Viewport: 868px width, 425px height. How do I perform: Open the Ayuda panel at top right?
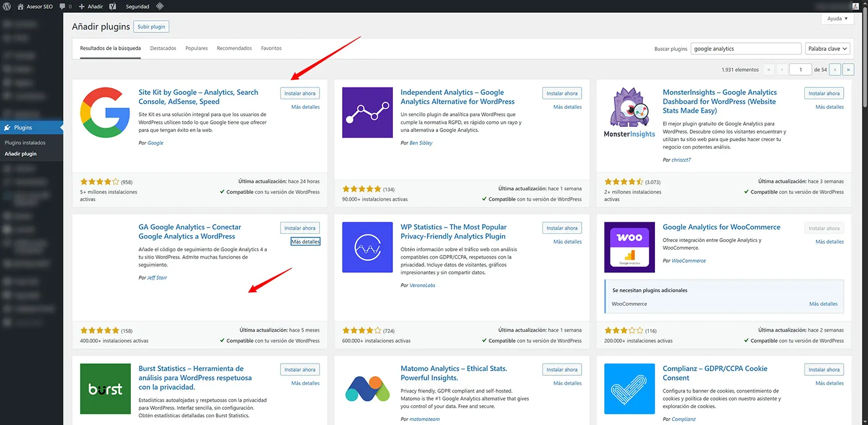tap(837, 19)
